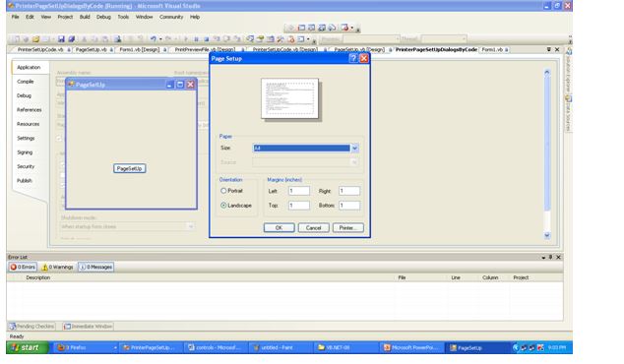
Task: Select the Debug properties tab
Action: 24,95
